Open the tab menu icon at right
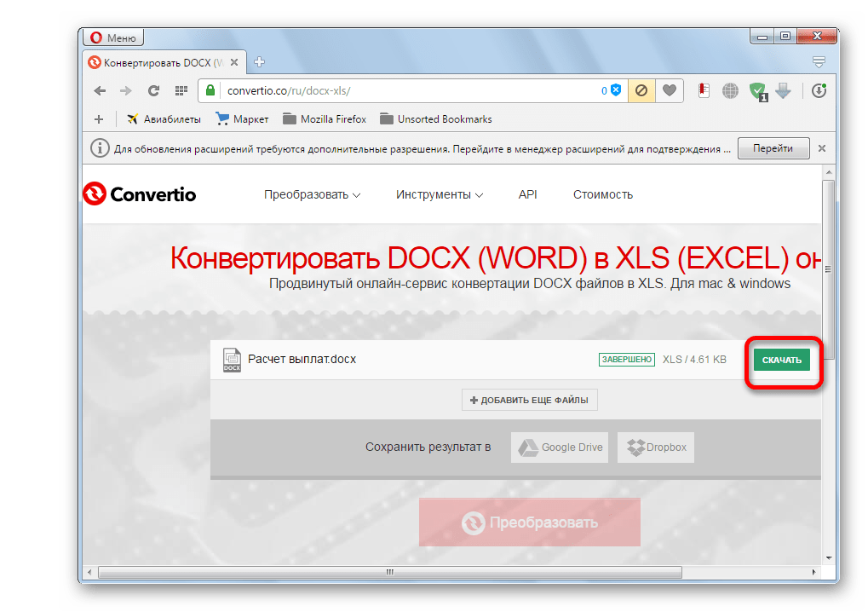The width and height of the screenshot is (868, 612). pos(819,62)
